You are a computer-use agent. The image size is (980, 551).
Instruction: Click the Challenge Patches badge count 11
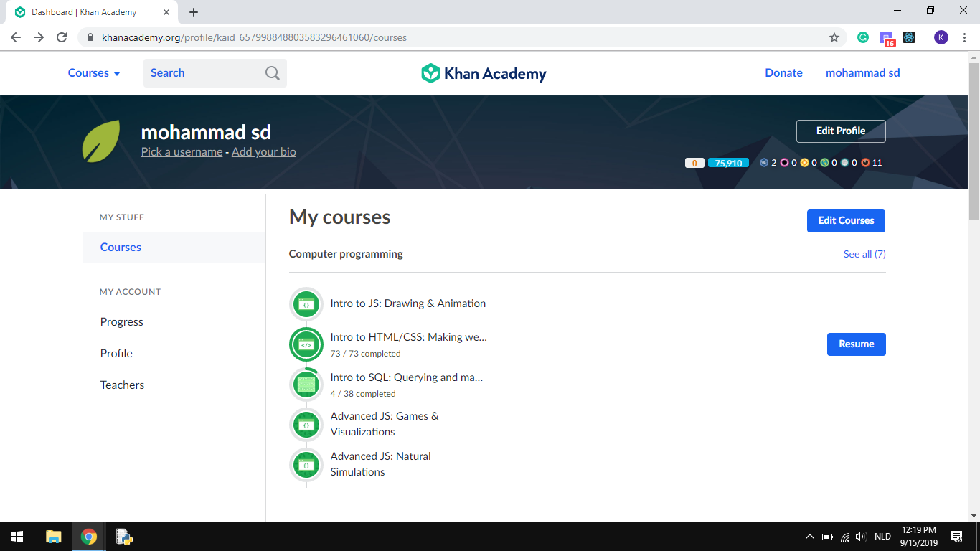pos(872,163)
